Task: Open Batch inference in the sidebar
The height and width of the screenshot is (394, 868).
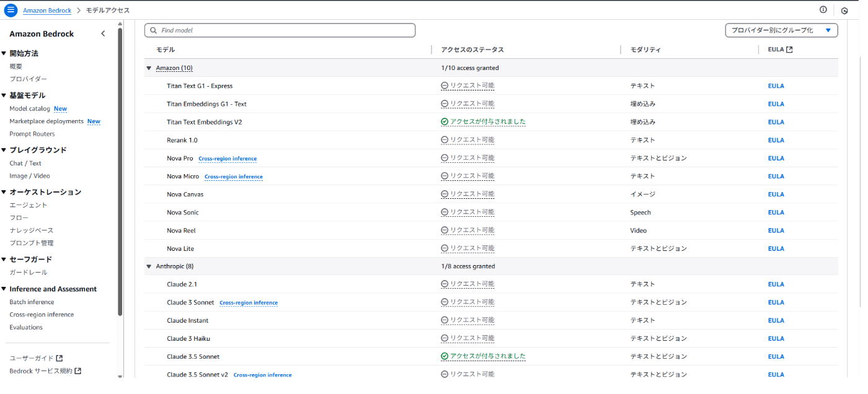Action: [32, 302]
